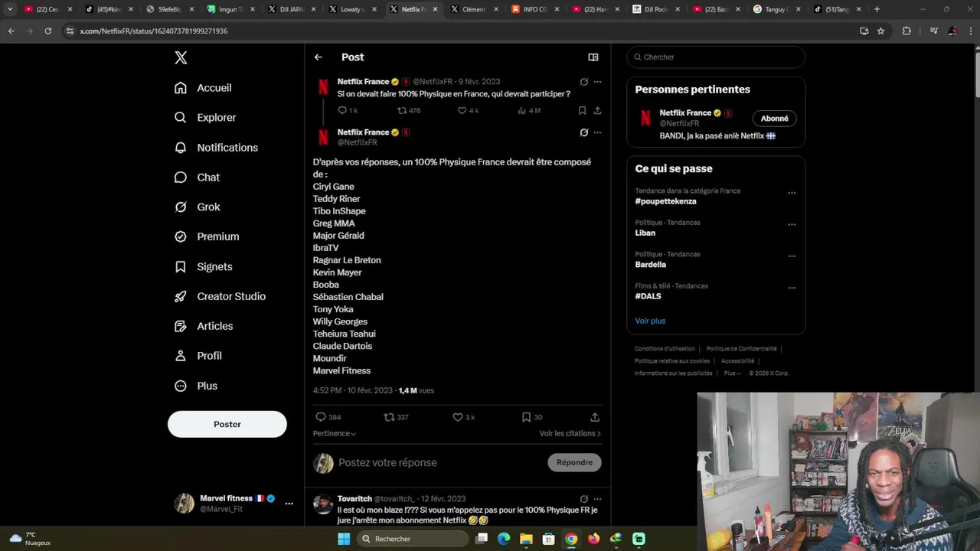Open Articles in the sidebar
Screen dimensions: 980x551
click(204, 326)
